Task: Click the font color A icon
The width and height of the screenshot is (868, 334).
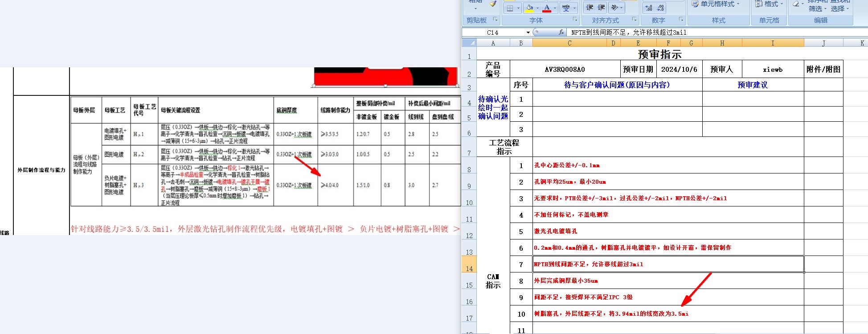Action: (x=547, y=8)
